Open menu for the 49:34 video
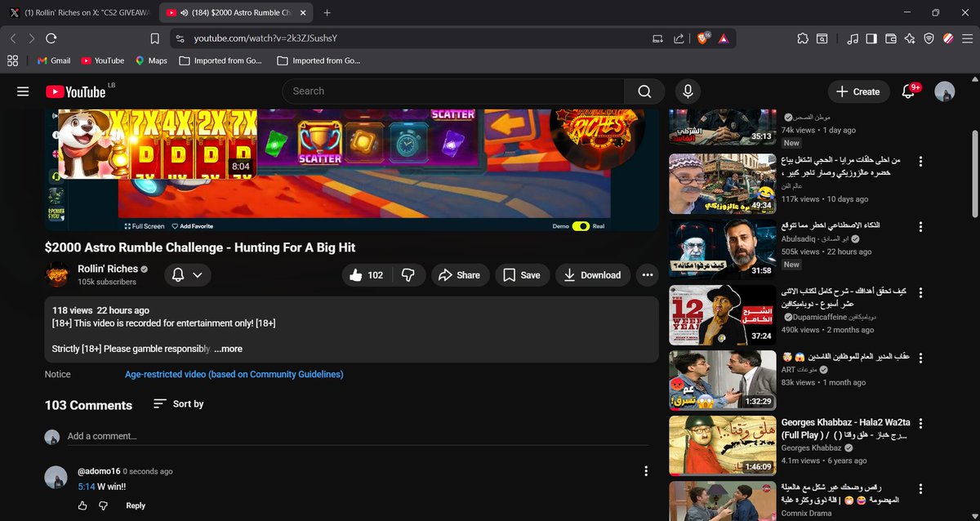Viewport: 980px width, 521px height. click(x=921, y=161)
